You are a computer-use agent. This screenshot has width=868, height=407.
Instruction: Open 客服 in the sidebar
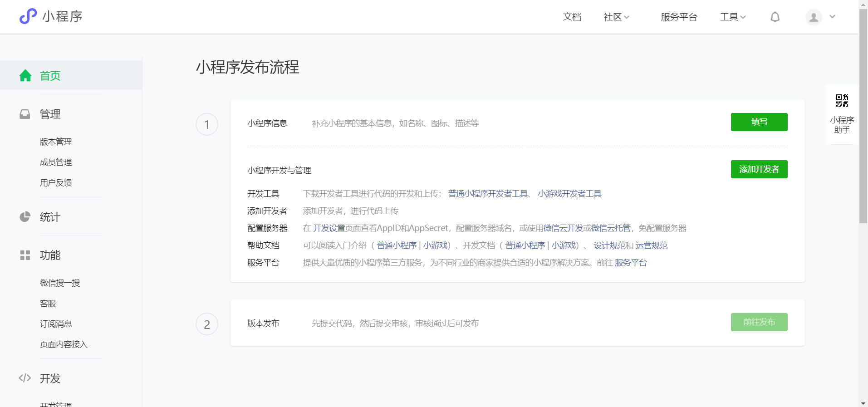tap(48, 303)
